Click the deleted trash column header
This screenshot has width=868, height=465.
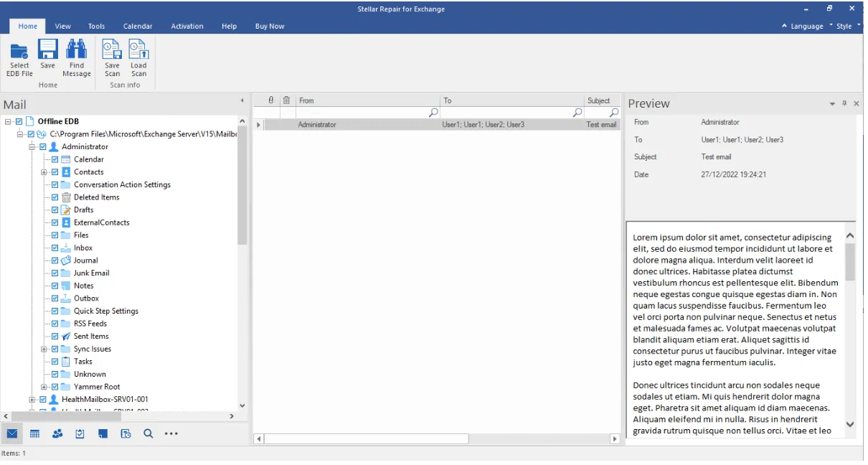pyautogui.click(x=286, y=100)
